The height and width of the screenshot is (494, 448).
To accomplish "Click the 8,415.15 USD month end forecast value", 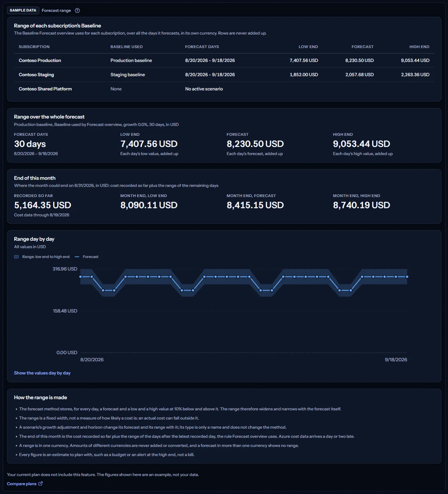I will 255,205.
